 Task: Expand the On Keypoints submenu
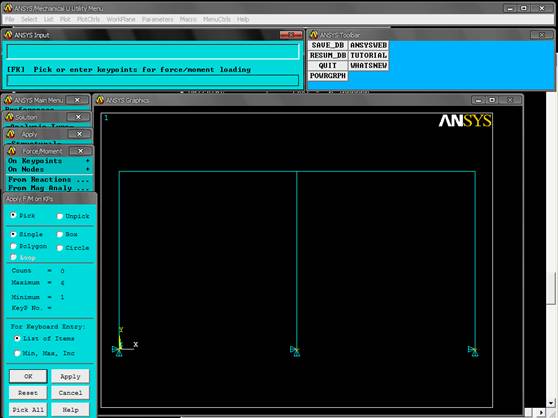(48, 161)
